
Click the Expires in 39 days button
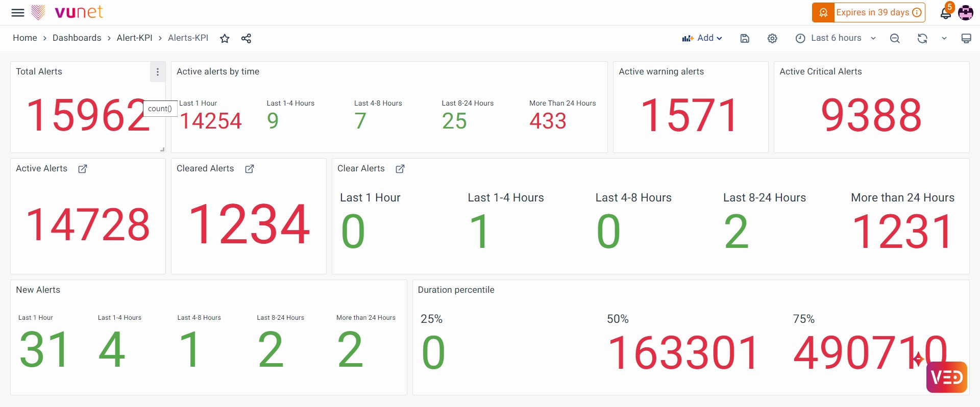868,13
